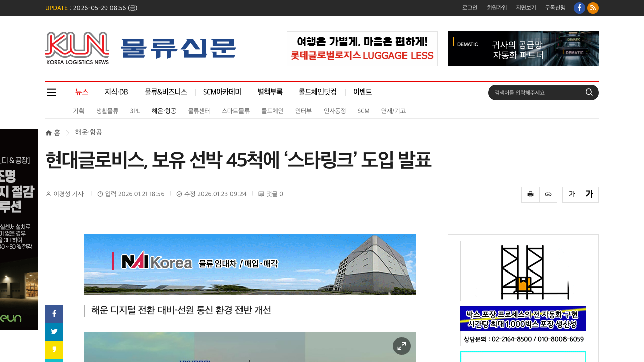Viewport: 644px width, 362px height.
Task: Click the 수정 2026.01.23 09:24 timestamp
Action: 215,194
